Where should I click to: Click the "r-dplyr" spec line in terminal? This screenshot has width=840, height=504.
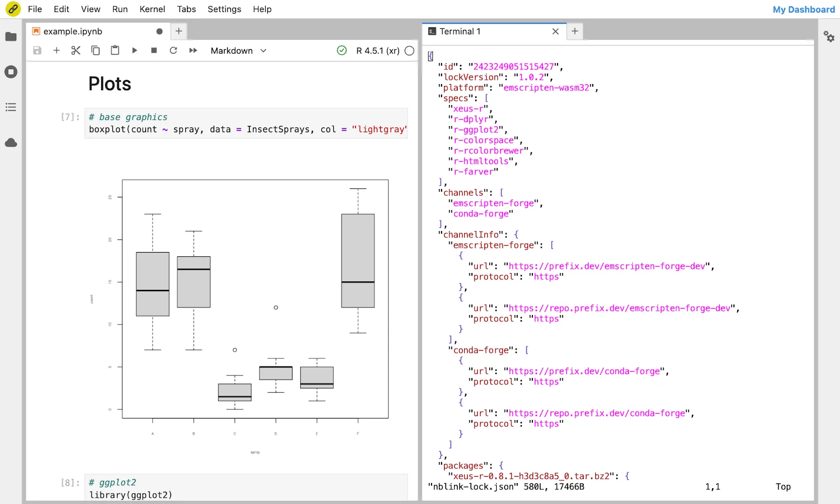coord(473,119)
